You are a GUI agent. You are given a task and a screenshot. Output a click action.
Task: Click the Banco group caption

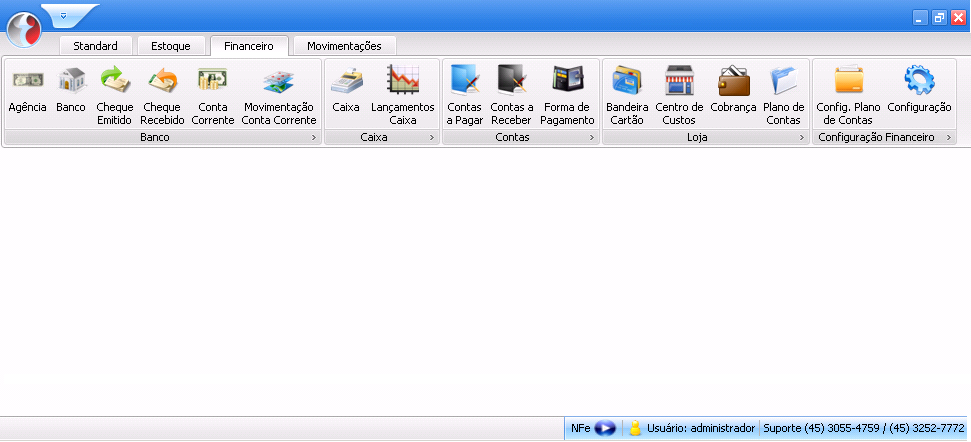pyautogui.click(x=155, y=137)
